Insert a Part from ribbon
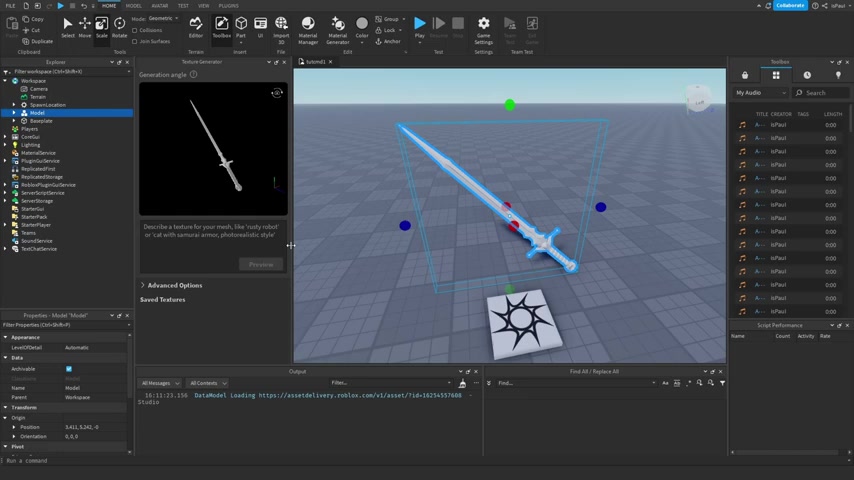854x480 pixels. click(x=241, y=27)
